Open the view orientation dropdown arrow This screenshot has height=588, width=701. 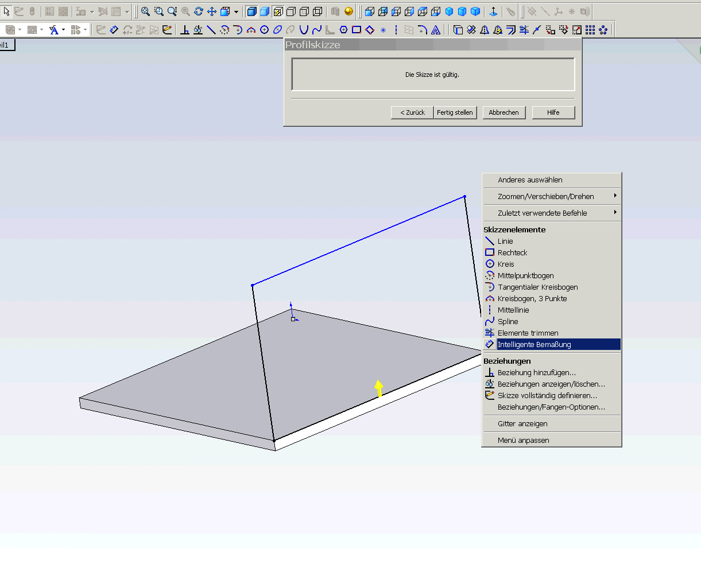coord(236,11)
